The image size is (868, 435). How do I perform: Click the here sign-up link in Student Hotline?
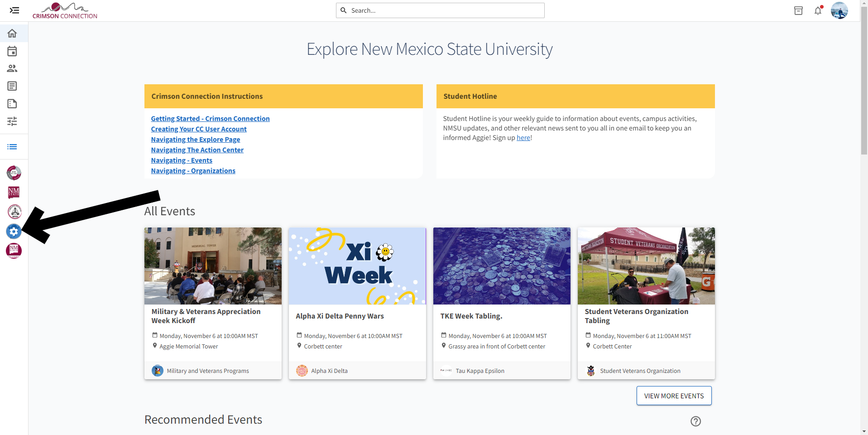coord(523,137)
